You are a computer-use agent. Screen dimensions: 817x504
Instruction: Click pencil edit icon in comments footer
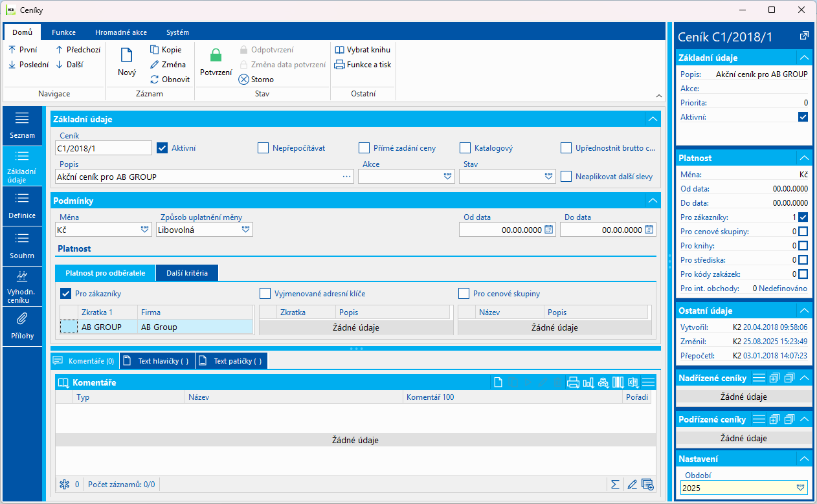pyautogui.click(x=632, y=484)
